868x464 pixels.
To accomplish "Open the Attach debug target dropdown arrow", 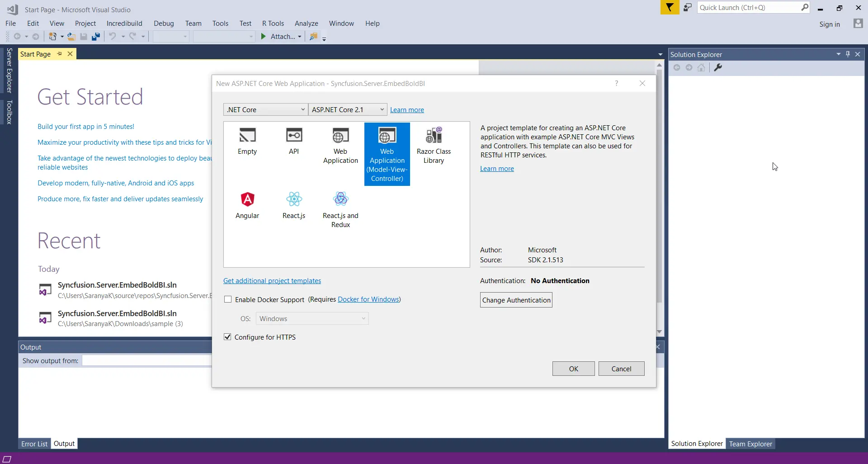I will pyautogui.click(x=299, y=37).
